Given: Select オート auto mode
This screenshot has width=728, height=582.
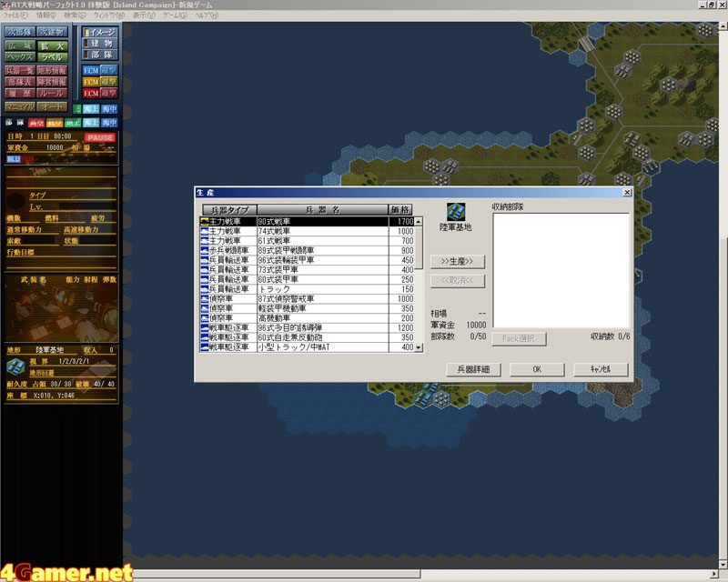Looking at the screenshot, I should 52,106.
